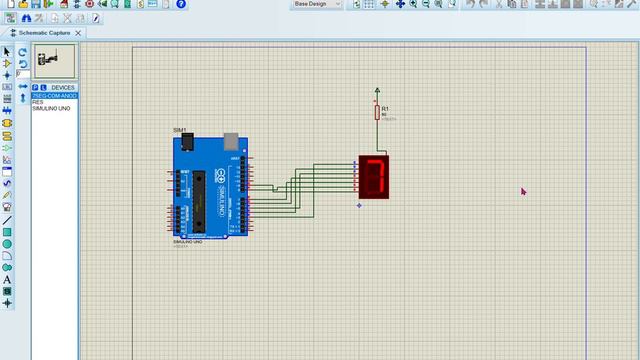This screenshot has width=640, height=360.
Task: Open the Base Design variant dropdown
Action: (317, 4)
